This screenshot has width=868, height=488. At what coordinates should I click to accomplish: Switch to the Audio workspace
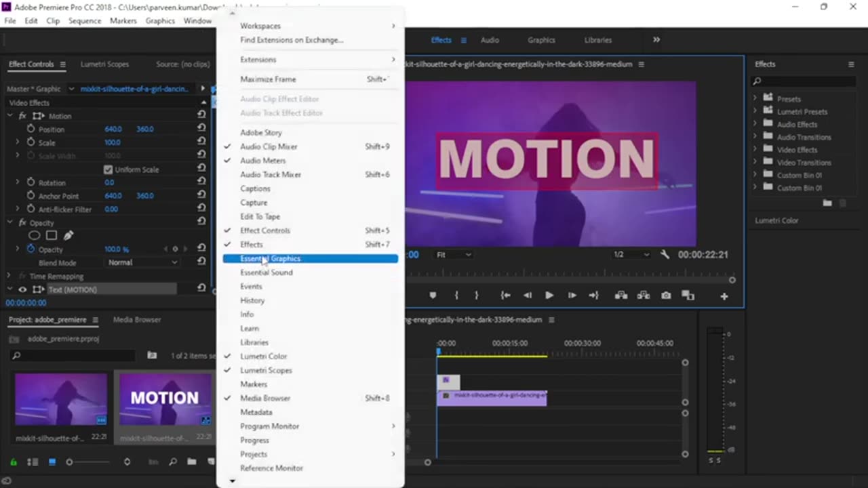(490, 40)
